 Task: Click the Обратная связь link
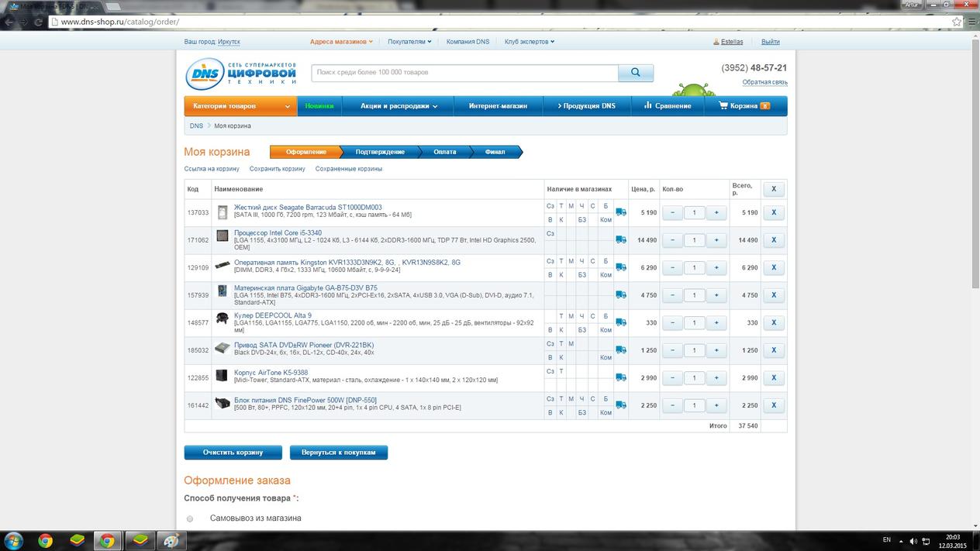tap(764, 82)
